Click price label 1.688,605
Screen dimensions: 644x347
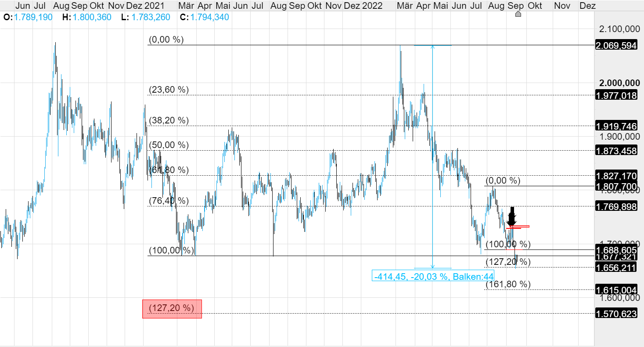[x=616, y=249]
